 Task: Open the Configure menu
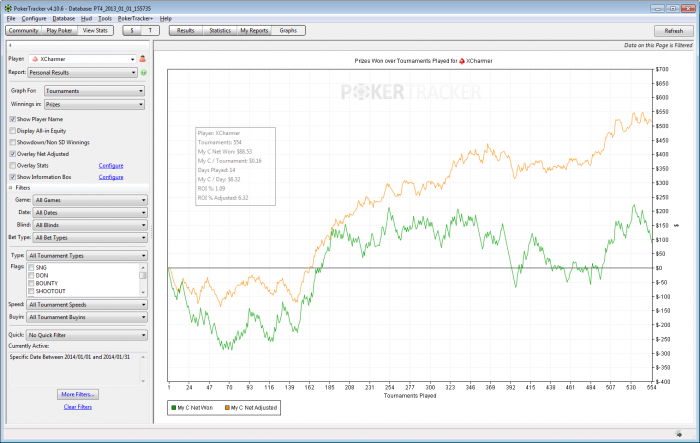pos(34,18)
